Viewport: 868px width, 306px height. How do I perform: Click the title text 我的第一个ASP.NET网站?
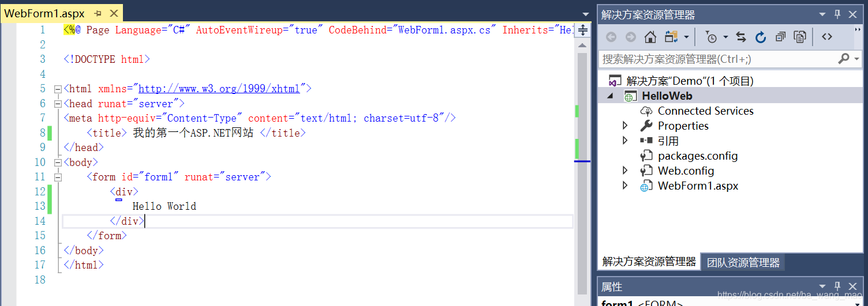193,133
